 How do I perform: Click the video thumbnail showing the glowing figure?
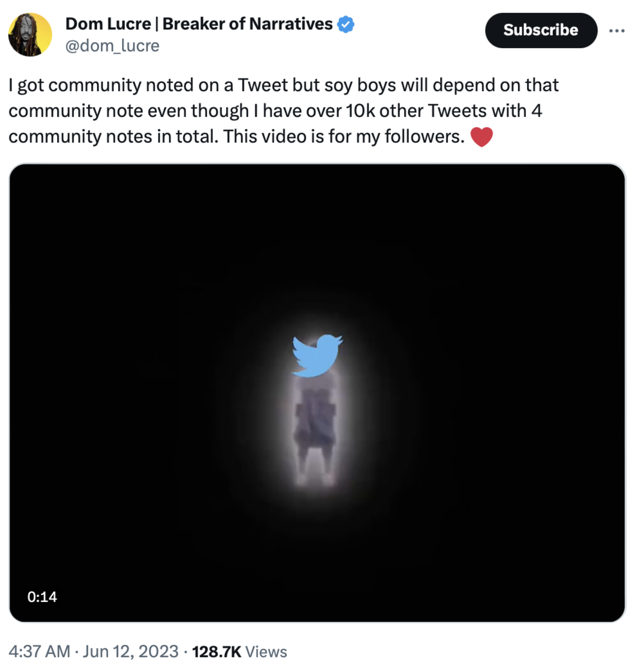(x=318, y=392)
